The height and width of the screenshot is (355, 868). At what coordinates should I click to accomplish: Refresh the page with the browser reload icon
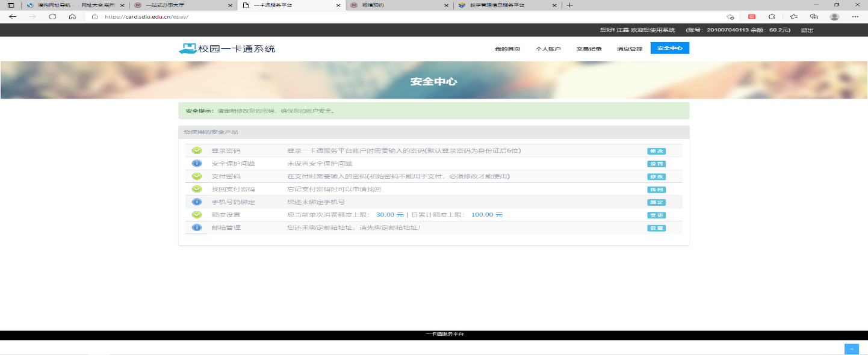point(52,17)
